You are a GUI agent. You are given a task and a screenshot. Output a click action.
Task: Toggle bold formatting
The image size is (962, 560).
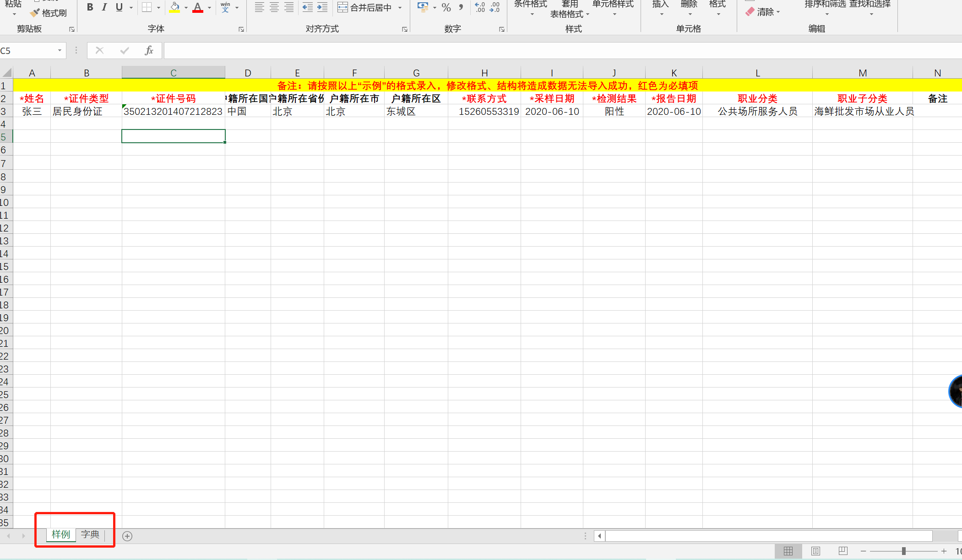[x=90, y=7]
